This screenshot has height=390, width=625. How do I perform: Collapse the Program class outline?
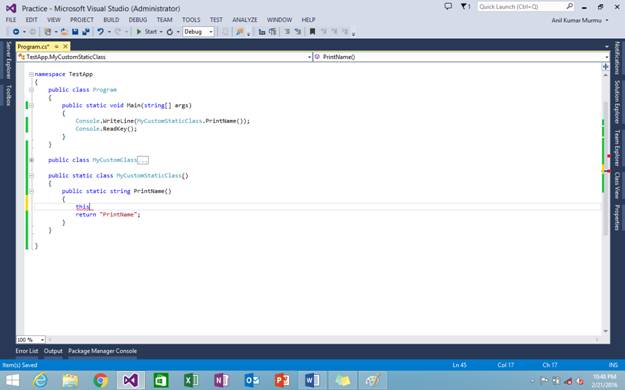(x=31, y=90)
